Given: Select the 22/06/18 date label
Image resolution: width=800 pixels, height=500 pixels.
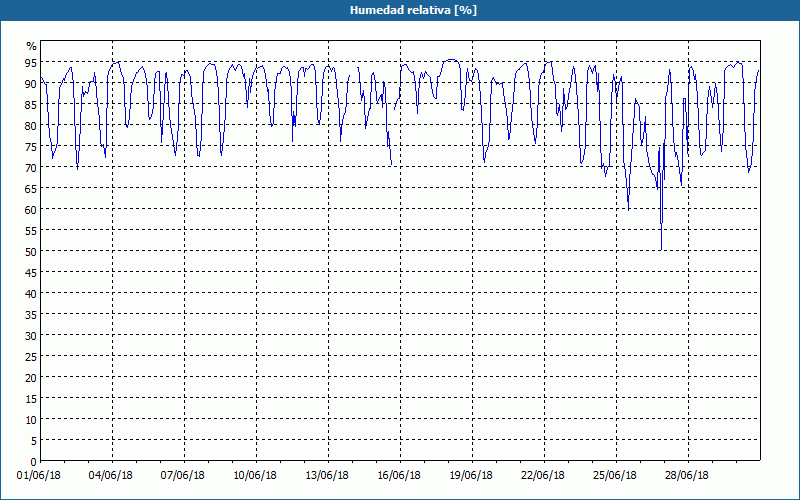Looking at the screenshot, I should pyautogui.click(x=543, y=475).
